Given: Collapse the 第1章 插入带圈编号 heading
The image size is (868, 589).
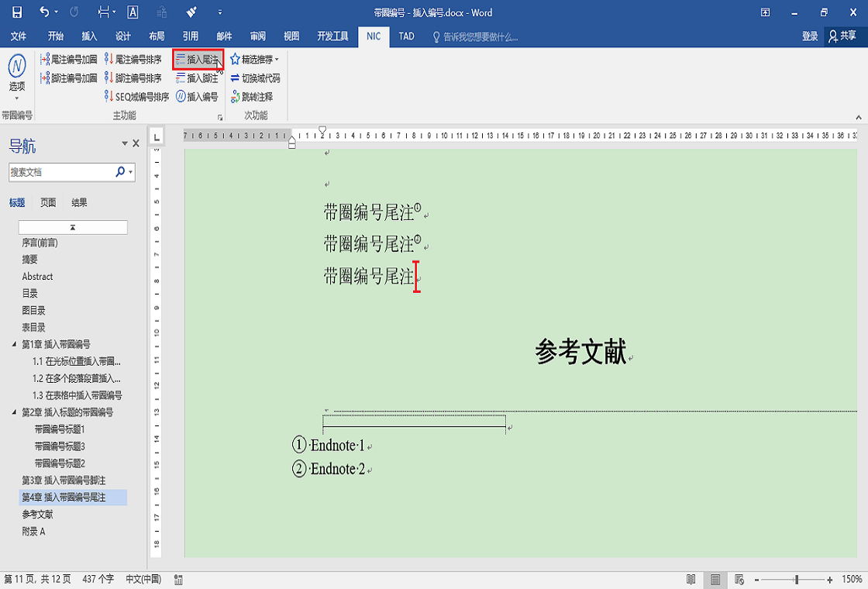Looking at the screenshot, I should click(x=15, y=344).
